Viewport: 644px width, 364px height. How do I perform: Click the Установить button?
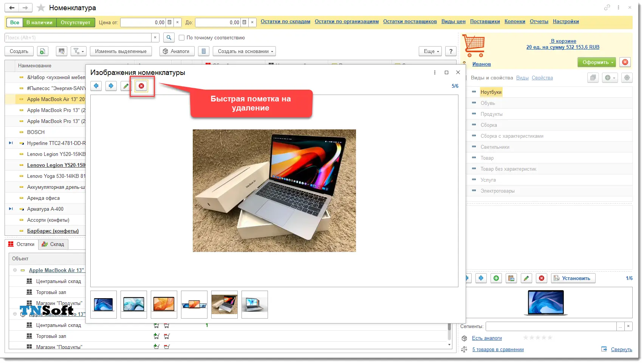click(x=573, y=278)
